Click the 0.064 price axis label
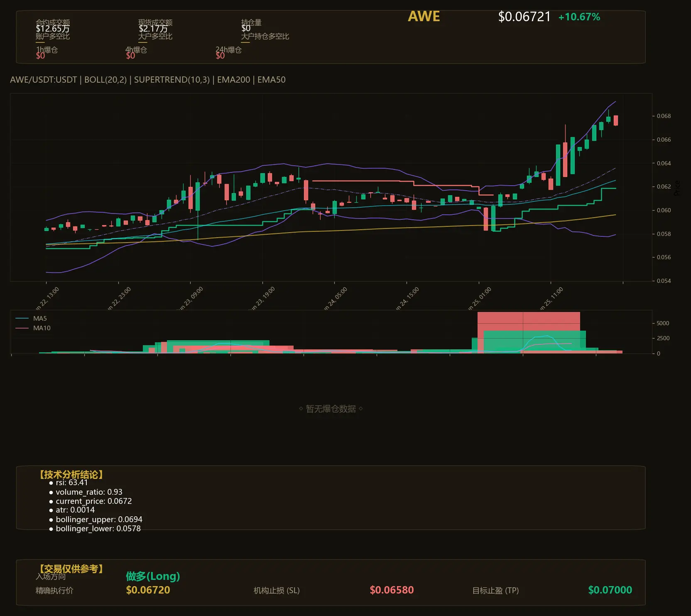The height and width of the screenshot is (616, 691). (x=664, y=163)
